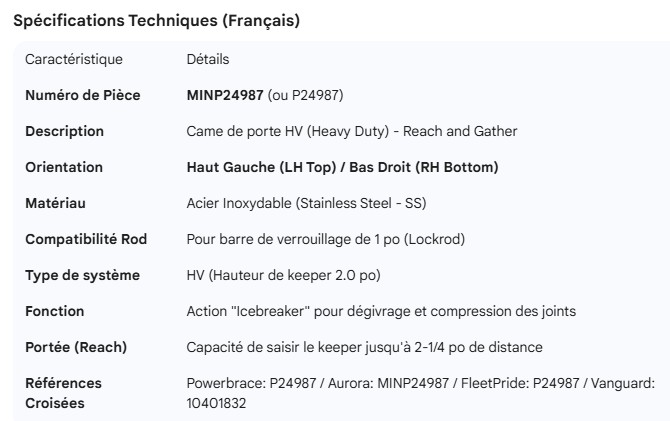Select the "Description" row label
The width and height of the screenshot is (670, 421).
[64, 132]
